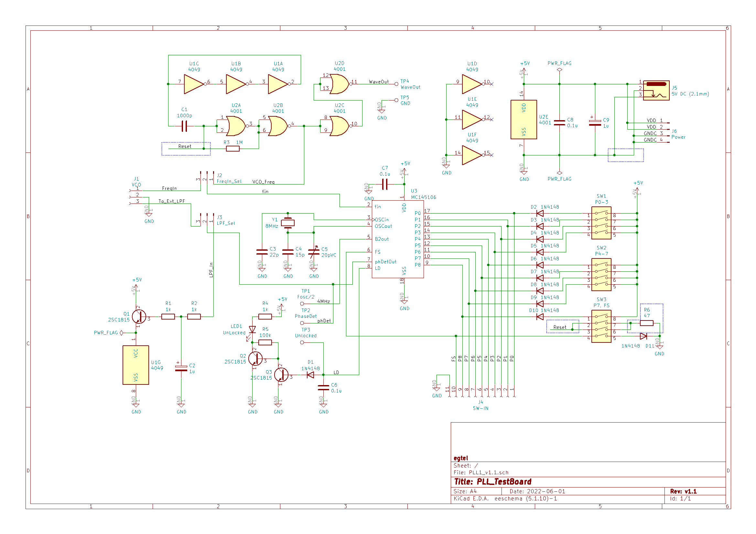Select the U2D 4001 NOR gate
756x534 pixels.
[x=339, y=84]
